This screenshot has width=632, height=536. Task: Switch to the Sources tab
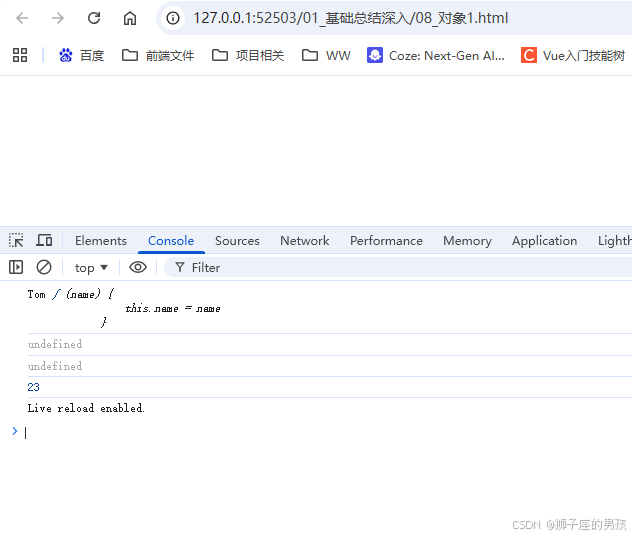pyautogui.click(x=237, y=241)
